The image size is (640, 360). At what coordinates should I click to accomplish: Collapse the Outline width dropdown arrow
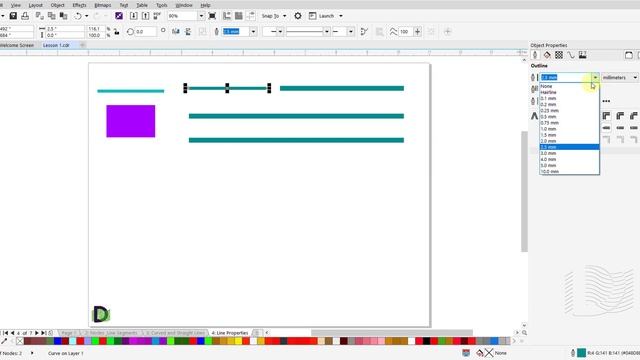click(595, 77)
